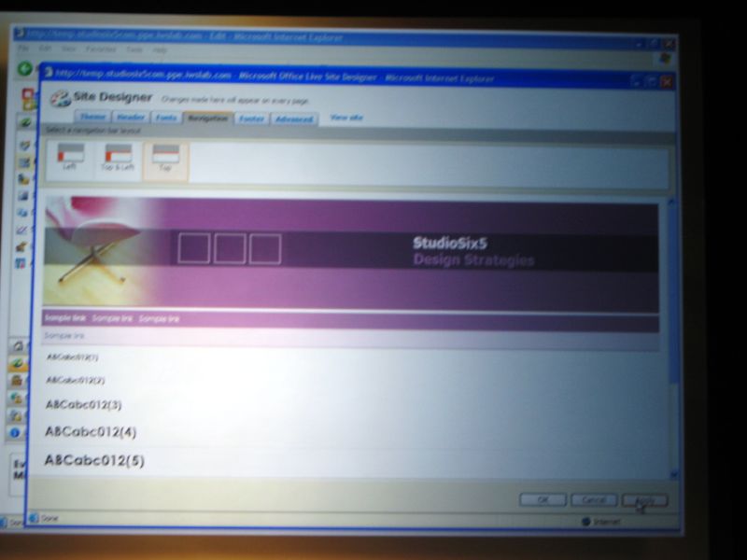Screen dimensions: 747x560
Task: Open the Footer tab
Action: [x=251, y=119]
